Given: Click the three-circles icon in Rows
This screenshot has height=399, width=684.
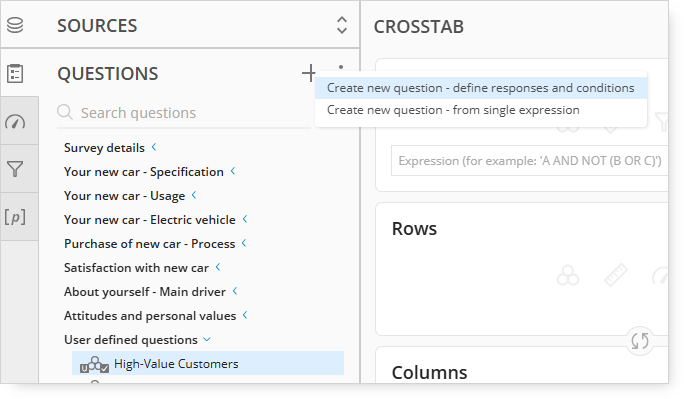Looking at the screenshot, I should click(x=568, y=276).
